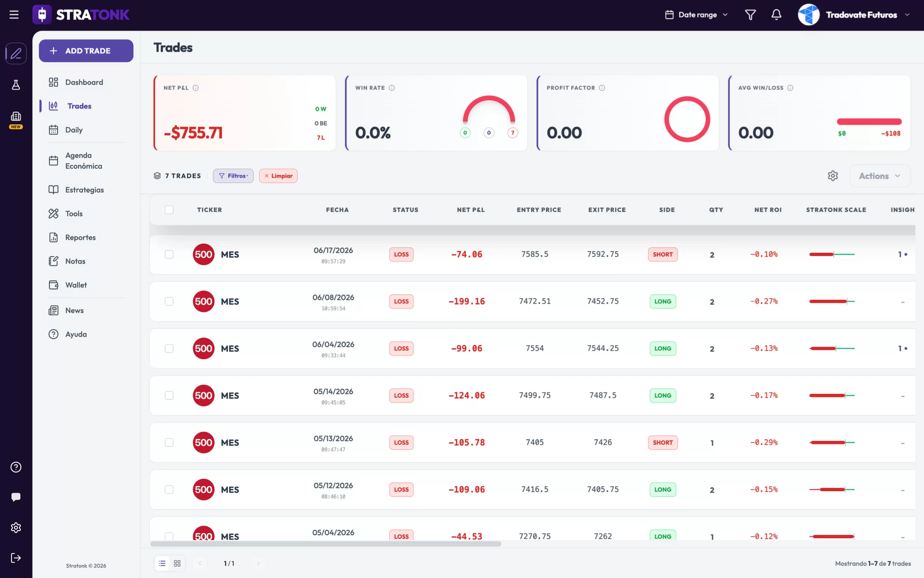
Task: Click the flask icon in left rail
Action: point(16,85)
